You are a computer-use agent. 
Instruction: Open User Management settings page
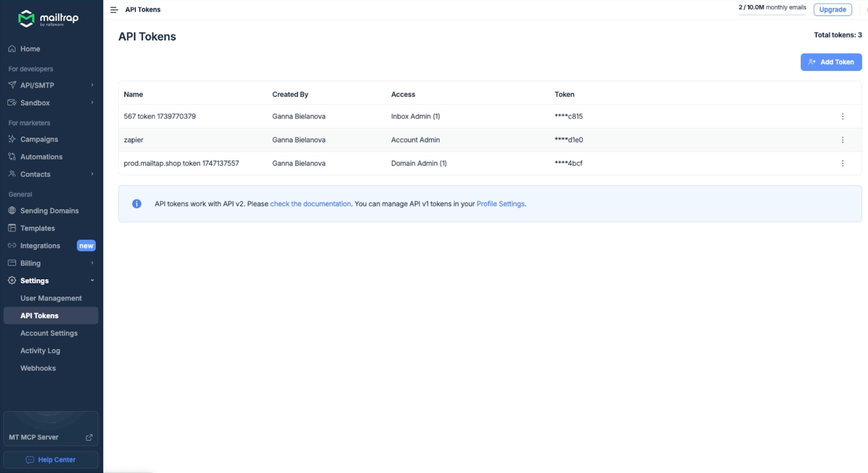coord(51,298)
